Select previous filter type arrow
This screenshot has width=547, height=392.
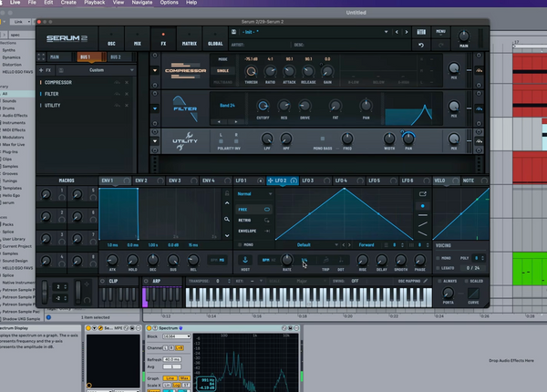[x=219, y=122]
